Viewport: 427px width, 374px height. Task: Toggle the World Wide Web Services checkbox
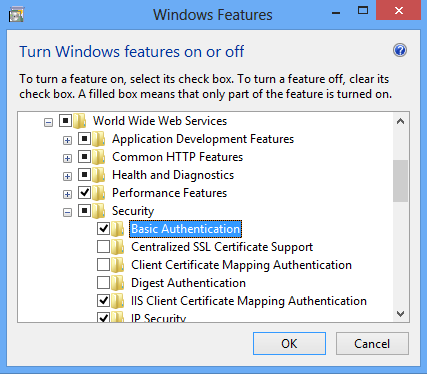65,121
